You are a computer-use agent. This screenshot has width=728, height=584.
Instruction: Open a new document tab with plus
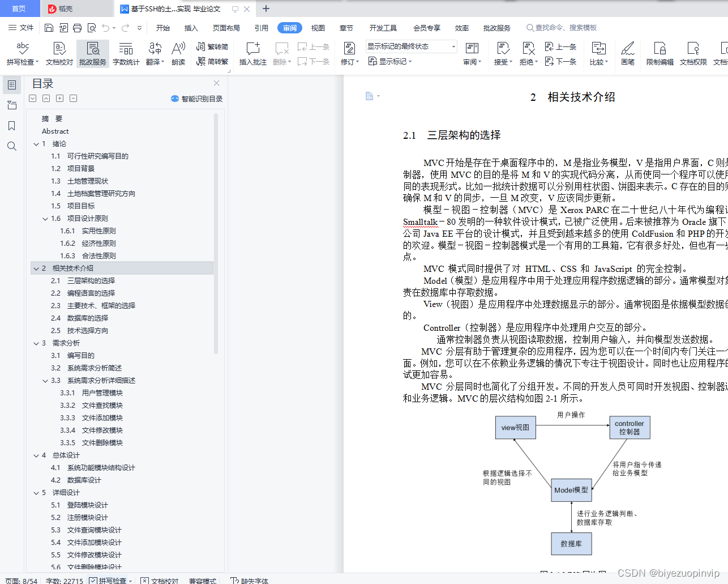(x=266, y=8)
